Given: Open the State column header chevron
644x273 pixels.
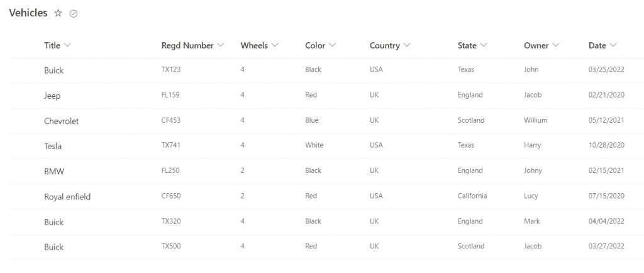Looking at the screenshot, I should 484,45.
